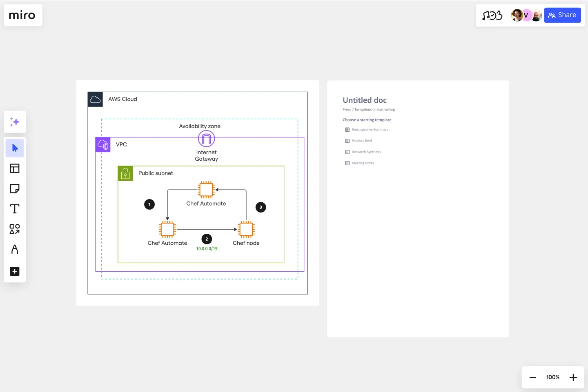Select the cursor pointer tool
Viewport: 588px width, 392px height.
(15, 148)
